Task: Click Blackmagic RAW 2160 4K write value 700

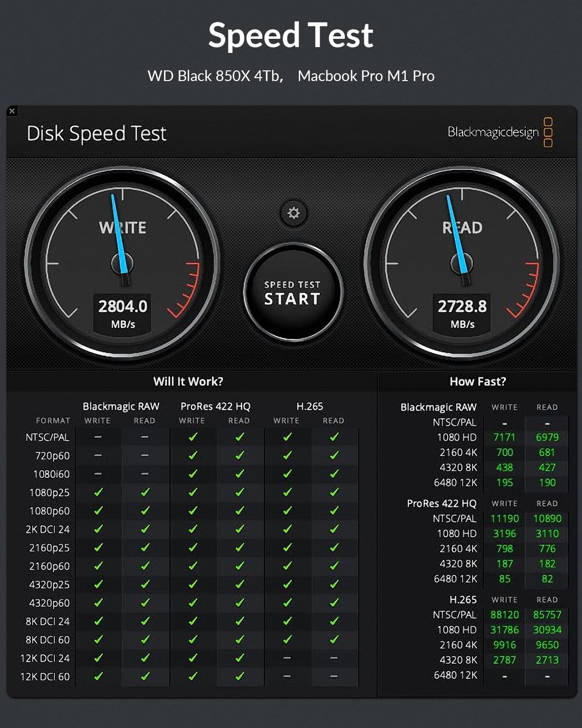Action: tap(504, 452)
